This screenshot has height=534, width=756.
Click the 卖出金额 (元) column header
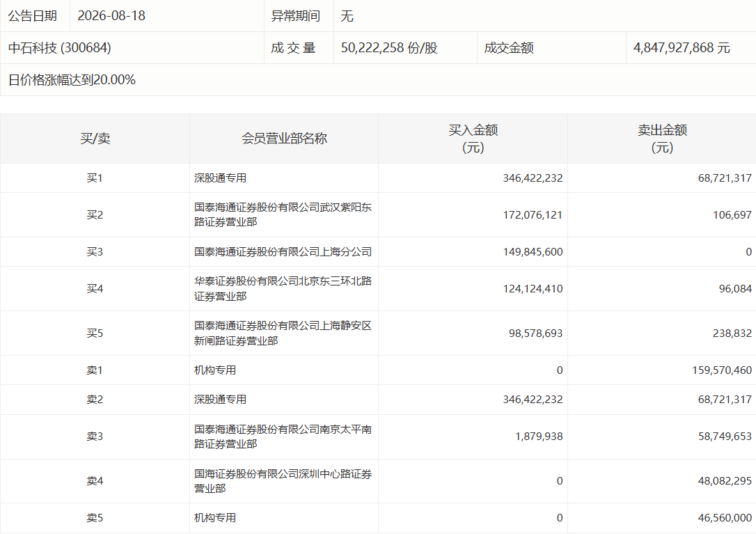coord(662,139)
